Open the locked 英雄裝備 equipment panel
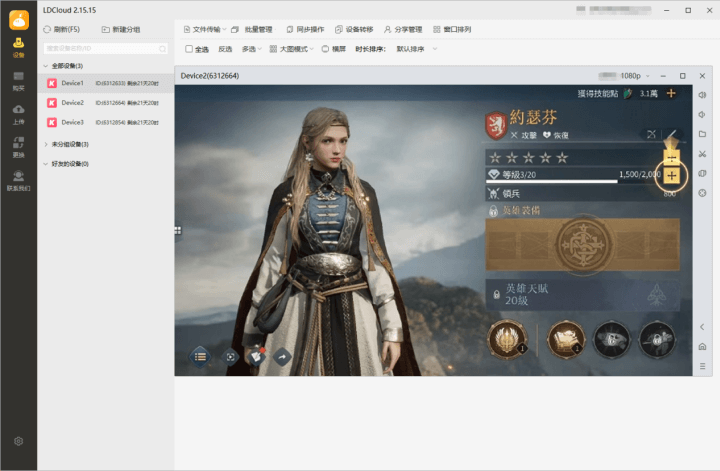The height and width of the screenshot is (471, 720). 582,244
